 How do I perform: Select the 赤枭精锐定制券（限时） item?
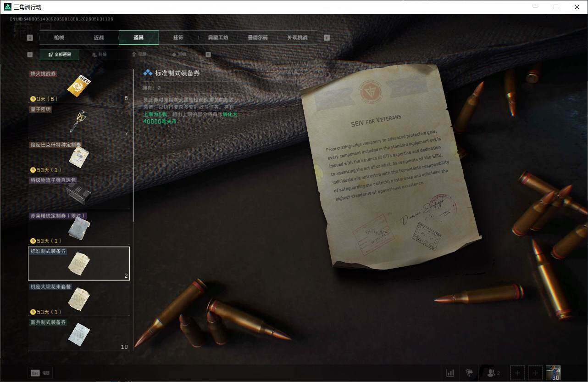click(x=79, y=228)
